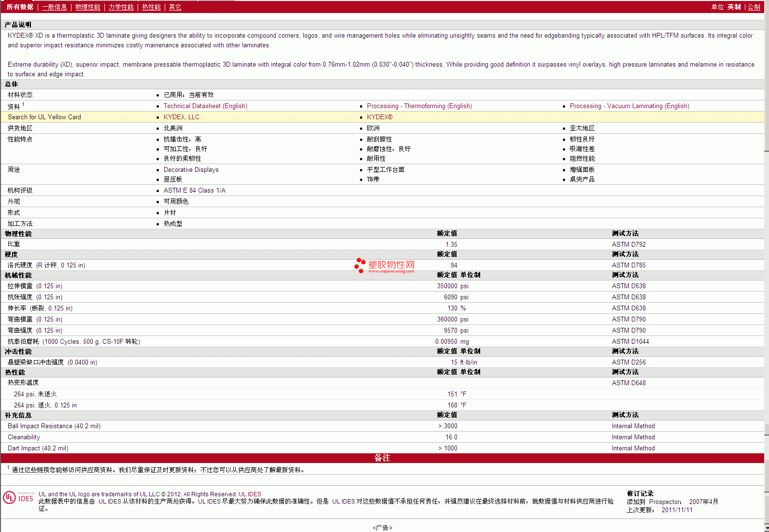Click the 修订记录 heading in the footer
Viewport: 769px width, 532px height.
(640, 494)
